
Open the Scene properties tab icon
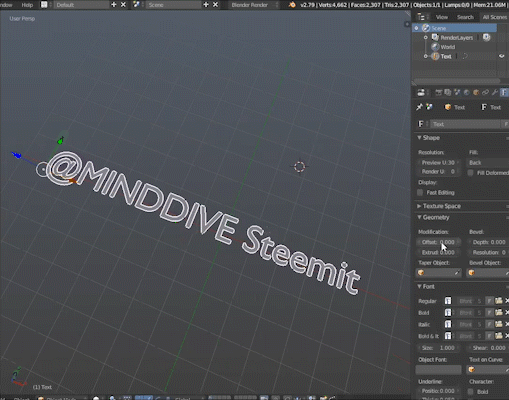[x=457, y=92]
